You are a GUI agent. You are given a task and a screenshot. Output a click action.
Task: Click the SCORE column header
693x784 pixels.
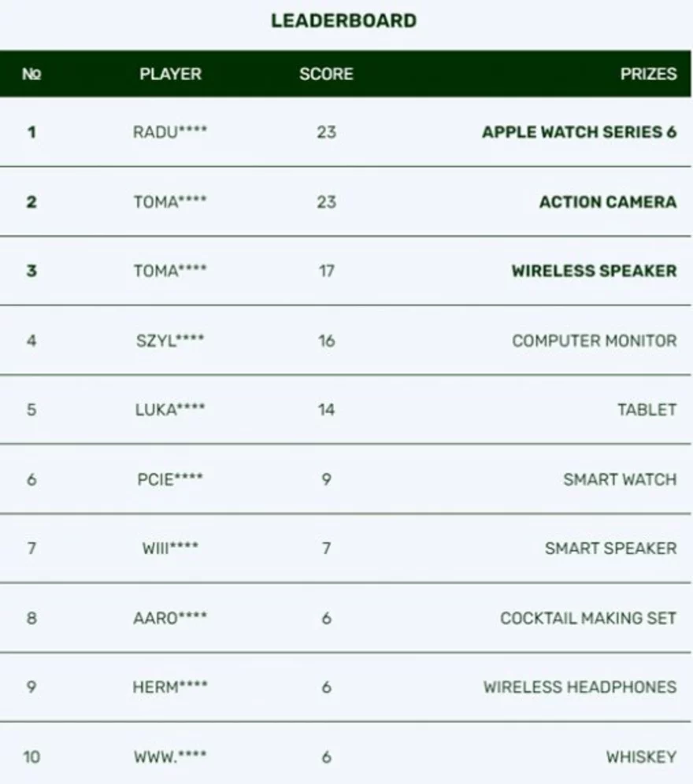(x=326, y=74)
